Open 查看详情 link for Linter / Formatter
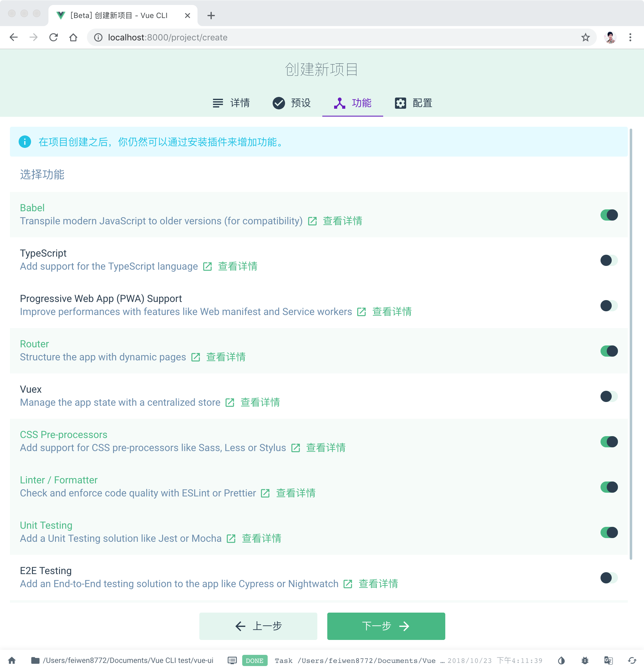The width and height of the screenshot is (644, 671). pyautogui.click(x=296, y=493)
